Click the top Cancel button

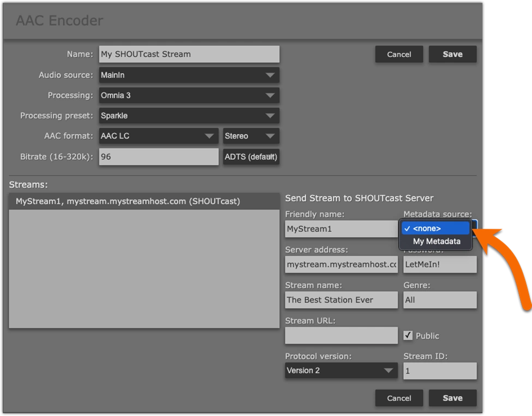(x=399, y=54)
